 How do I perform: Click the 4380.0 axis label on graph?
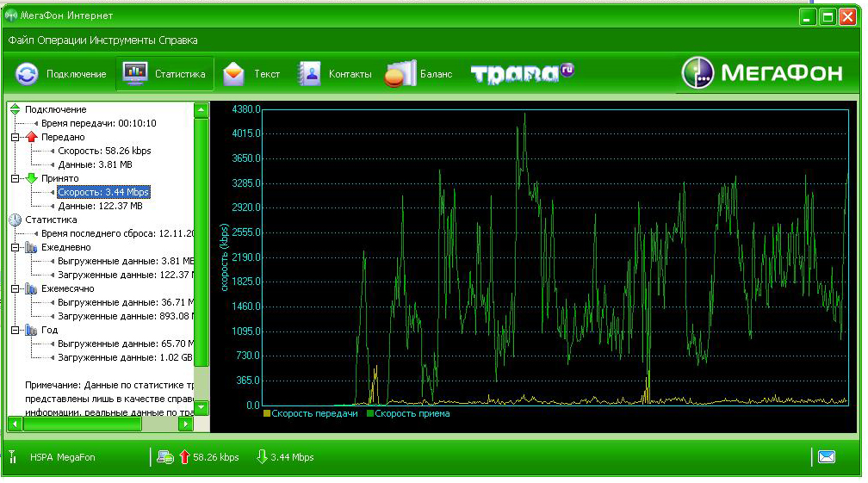click(245, 109)
